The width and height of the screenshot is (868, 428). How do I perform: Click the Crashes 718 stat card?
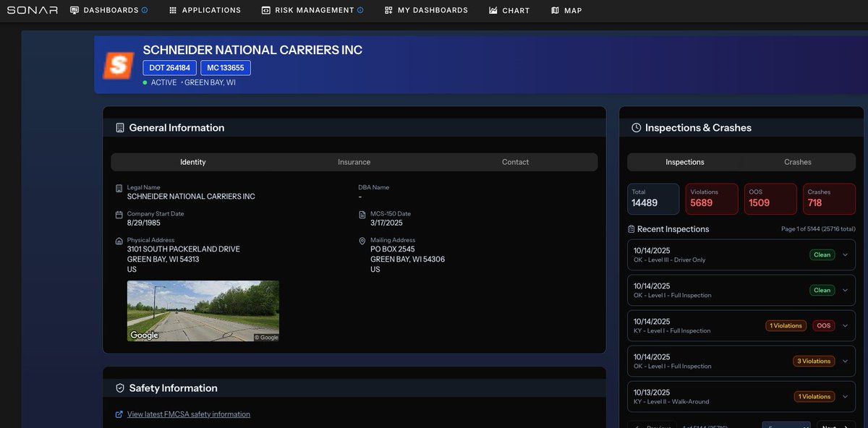click(x=829, y=199)
